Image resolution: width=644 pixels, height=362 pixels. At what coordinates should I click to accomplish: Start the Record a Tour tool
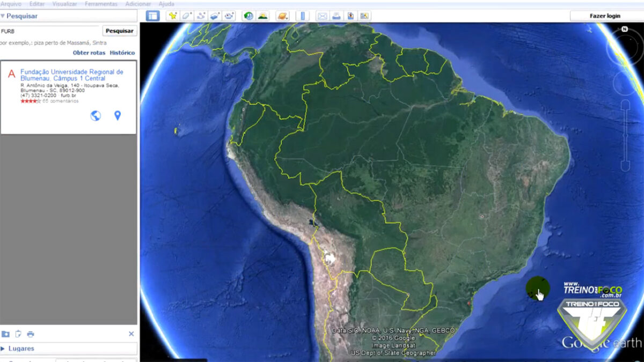coord(230,16)
